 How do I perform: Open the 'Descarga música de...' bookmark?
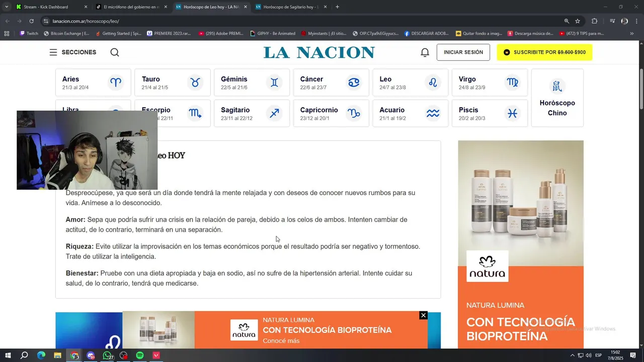coord(530,34)
